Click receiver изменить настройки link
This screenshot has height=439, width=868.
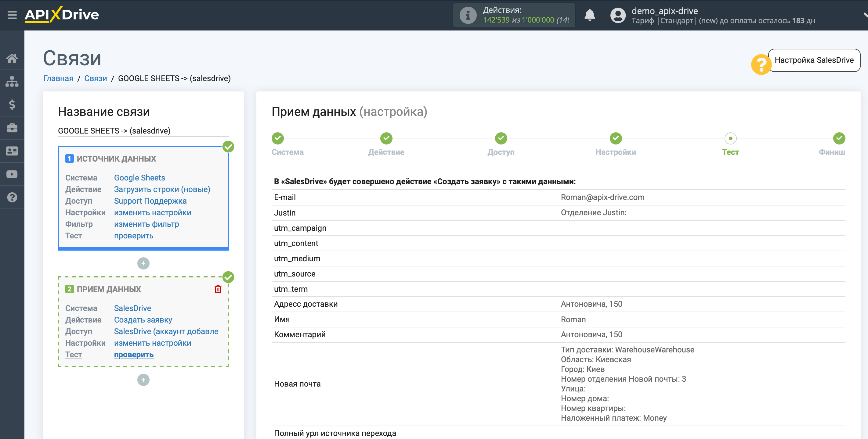[x=153, y=343]
